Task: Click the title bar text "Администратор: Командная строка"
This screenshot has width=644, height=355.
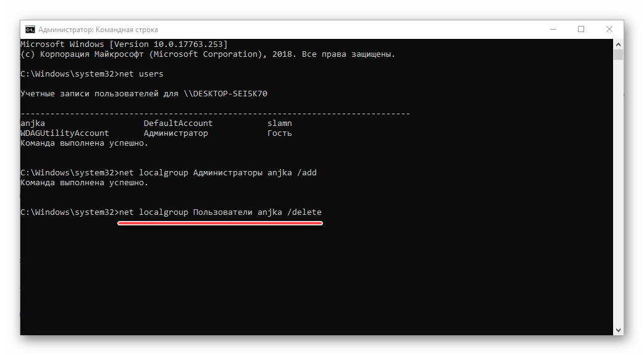Action: point(98,29)
